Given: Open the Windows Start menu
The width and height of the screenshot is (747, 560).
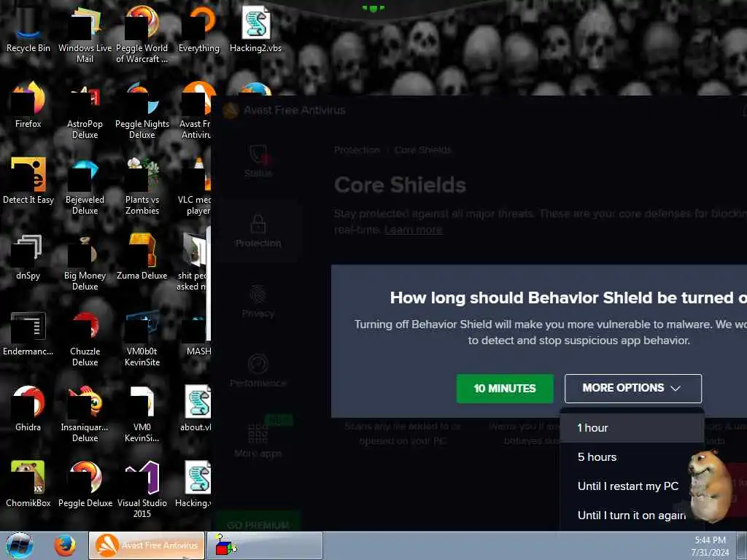Looking at the screenshot, I should (x=19, y=545).
